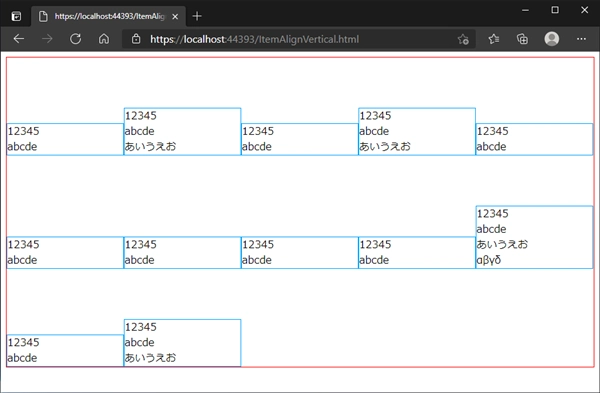
Task: Open Settings and more menu
Action: [581, 39]
